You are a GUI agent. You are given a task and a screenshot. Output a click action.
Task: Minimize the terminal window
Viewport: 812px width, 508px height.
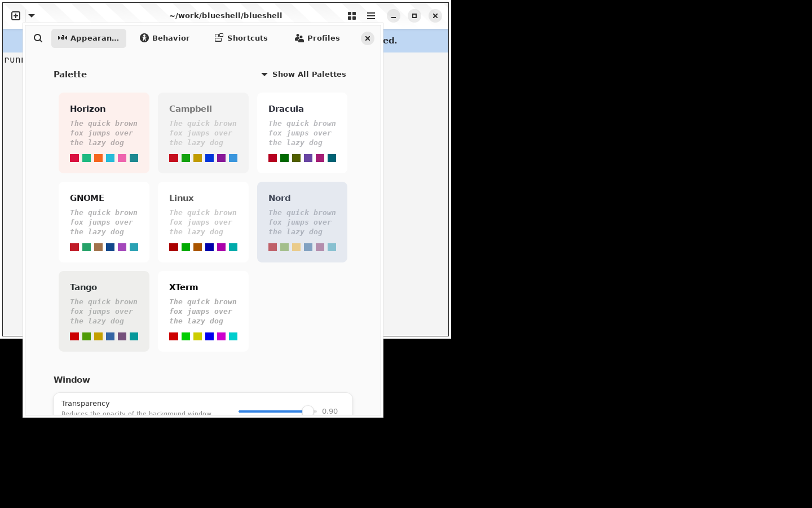[x=394, y=16]
